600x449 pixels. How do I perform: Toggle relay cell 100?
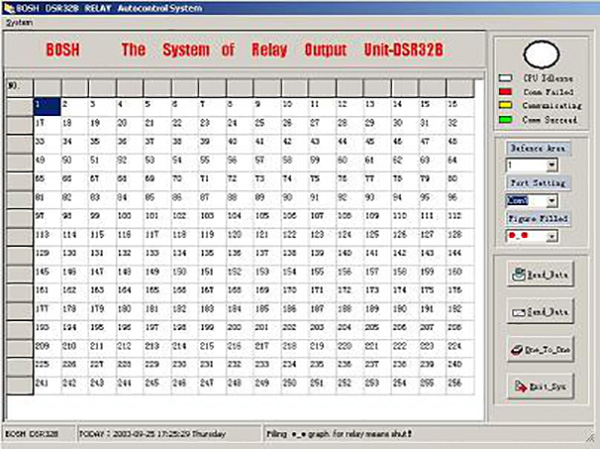coord(130,219)
